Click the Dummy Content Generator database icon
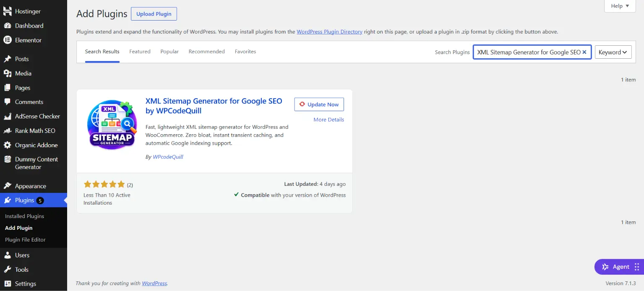 pos(8,159)
